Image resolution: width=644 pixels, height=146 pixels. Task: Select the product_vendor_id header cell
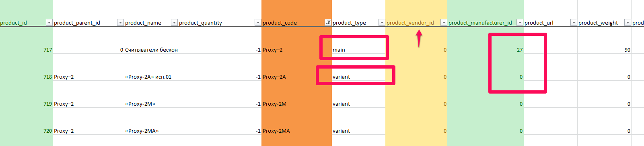pos(416,23)
